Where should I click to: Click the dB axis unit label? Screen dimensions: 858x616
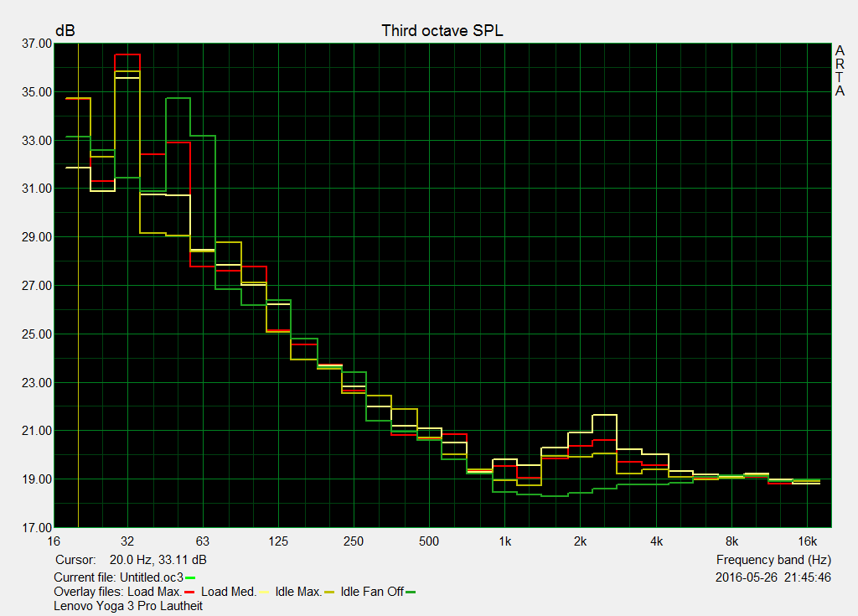tap(65, 31)
